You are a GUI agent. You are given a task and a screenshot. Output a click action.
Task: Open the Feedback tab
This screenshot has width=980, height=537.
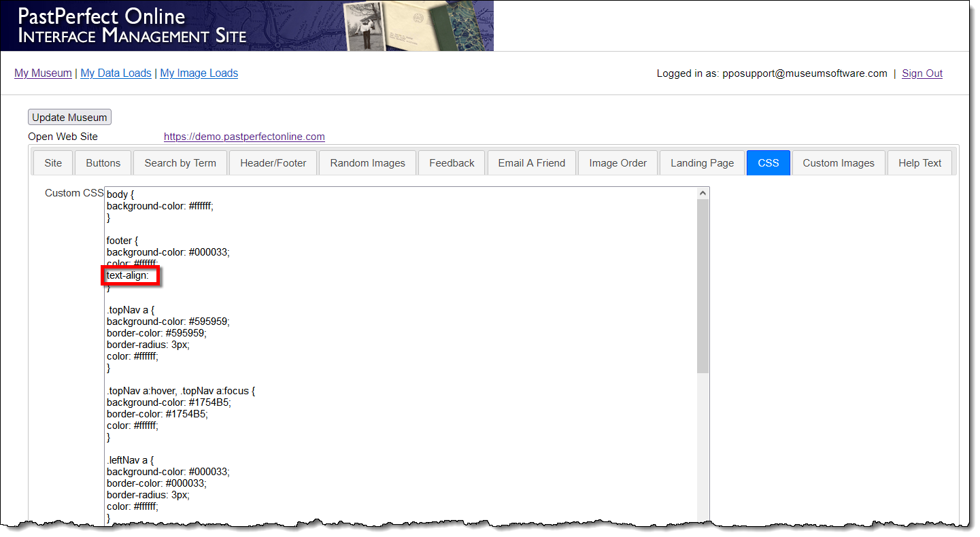pos(451,162)
